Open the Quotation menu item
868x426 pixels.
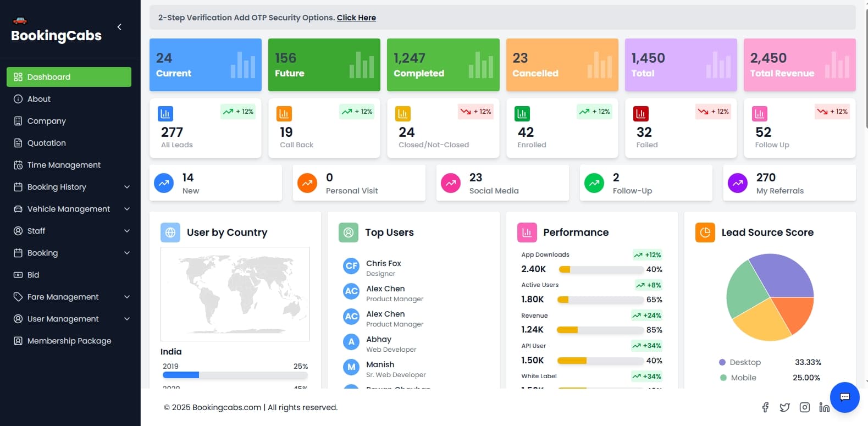47,143
